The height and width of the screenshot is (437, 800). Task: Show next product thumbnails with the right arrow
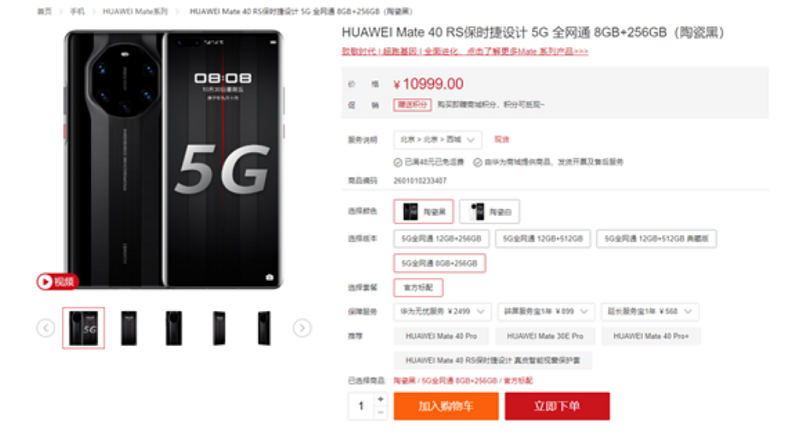point(302,328)
